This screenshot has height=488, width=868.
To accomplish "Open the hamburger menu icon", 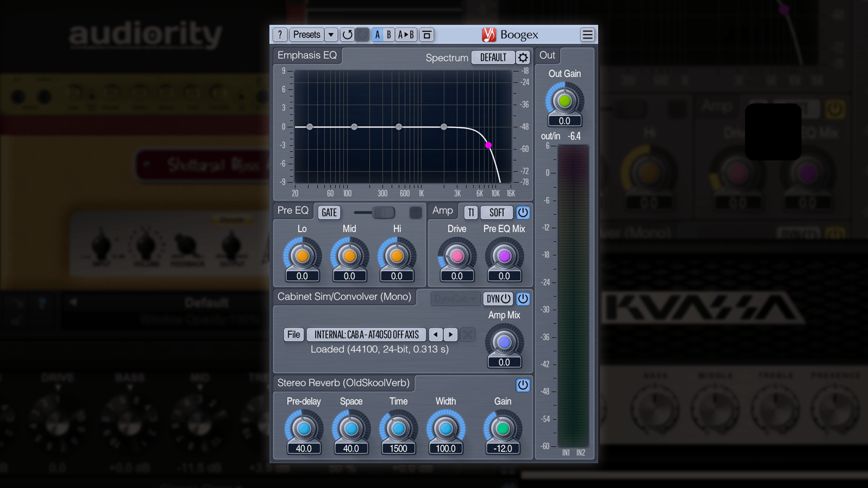I will [x=587, y=35].
